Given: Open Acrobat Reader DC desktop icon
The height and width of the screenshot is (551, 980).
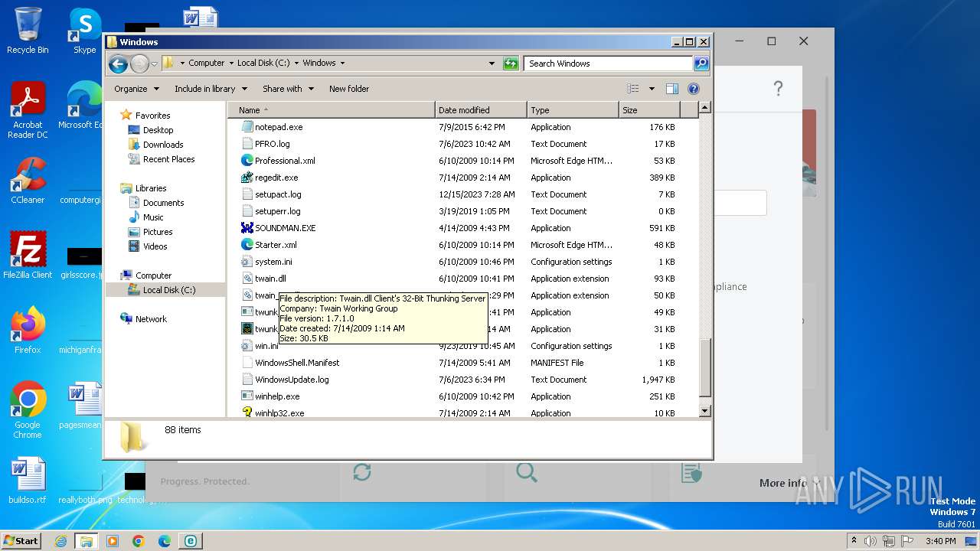Looking at the screenshot, I should (x=28, y=110).
